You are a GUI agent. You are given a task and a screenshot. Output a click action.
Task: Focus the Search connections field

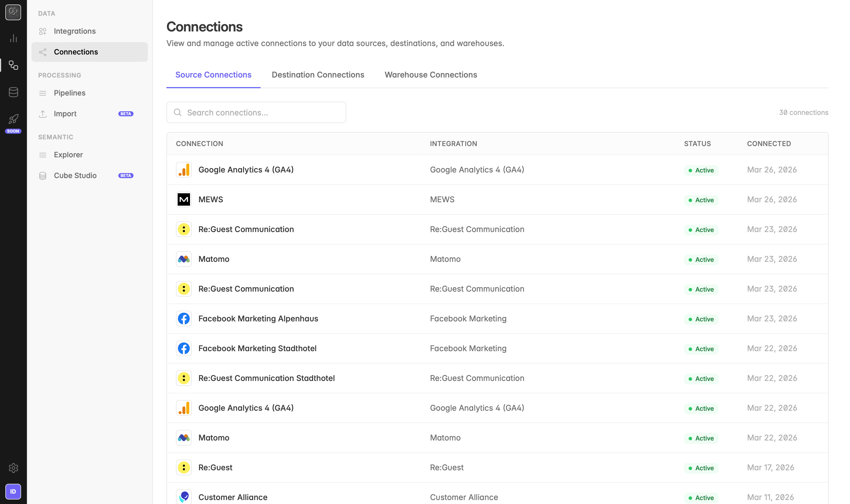(256, 112)
